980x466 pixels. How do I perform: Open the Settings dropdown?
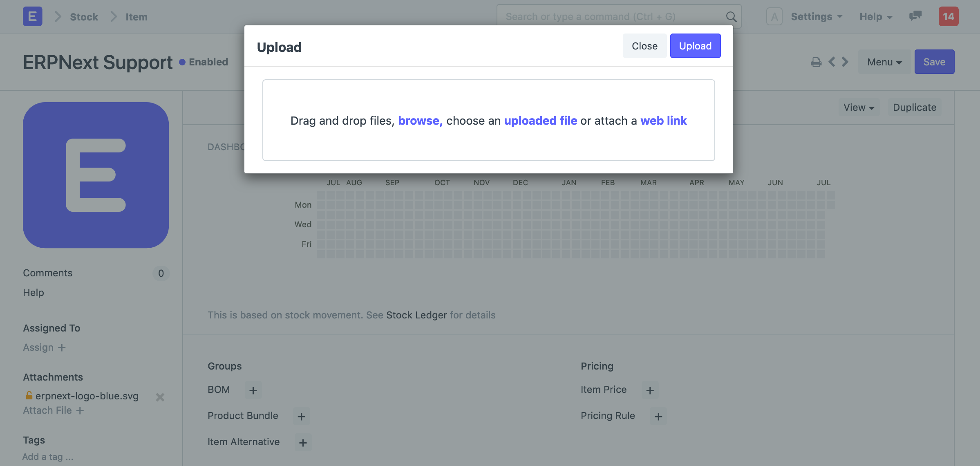tap(817, 17)
